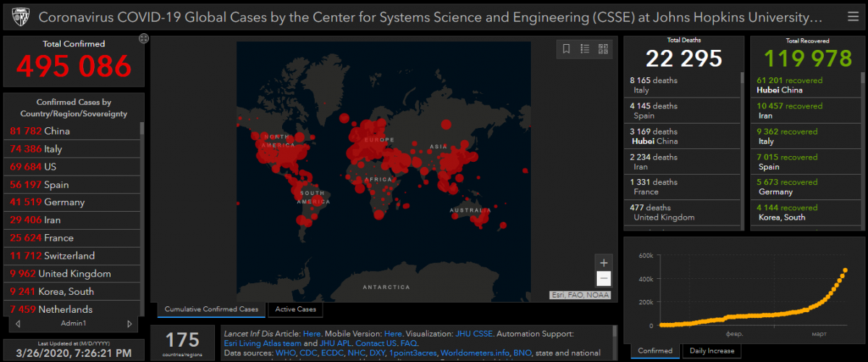The height and width of the screenshot is (362, 868).
Task: Select China in the country list
Action: coord(71,131)
